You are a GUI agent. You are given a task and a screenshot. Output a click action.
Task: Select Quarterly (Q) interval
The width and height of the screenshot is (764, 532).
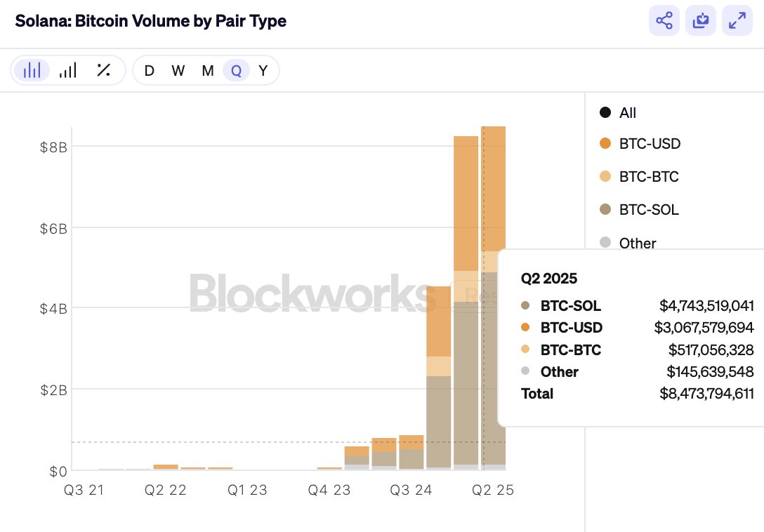tap(237, 70)
